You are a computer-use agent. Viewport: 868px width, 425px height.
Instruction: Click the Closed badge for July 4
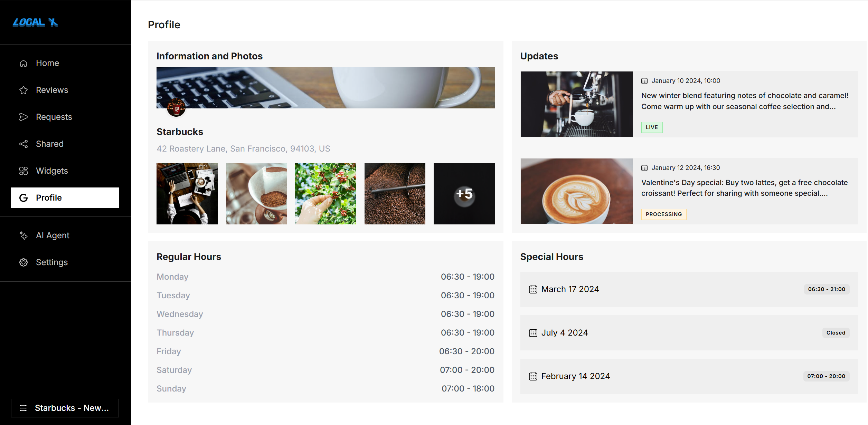click(836, 333)
